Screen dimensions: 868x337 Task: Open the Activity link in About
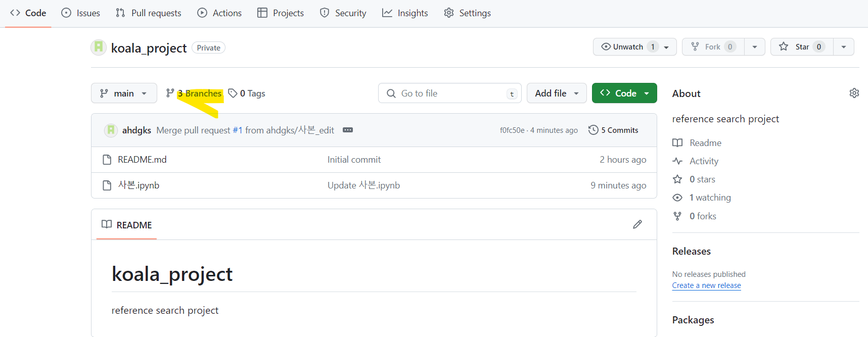pyautogui.click(x=696, y=161)
